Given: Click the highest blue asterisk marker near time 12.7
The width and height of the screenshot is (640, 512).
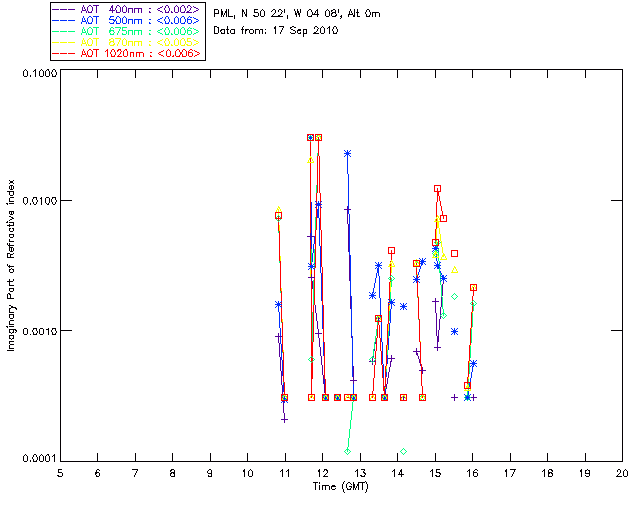Looking at the screenshot, I should (x=347, y=154).
